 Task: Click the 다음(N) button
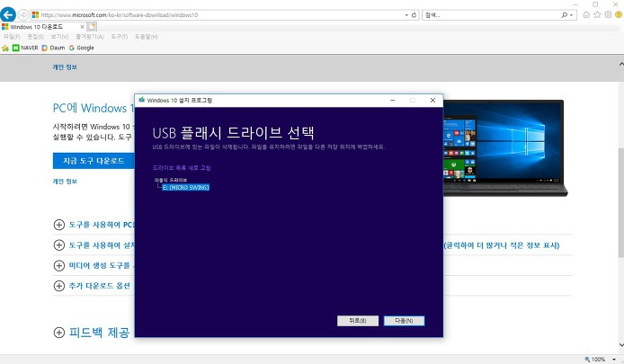tap(404, 321)
